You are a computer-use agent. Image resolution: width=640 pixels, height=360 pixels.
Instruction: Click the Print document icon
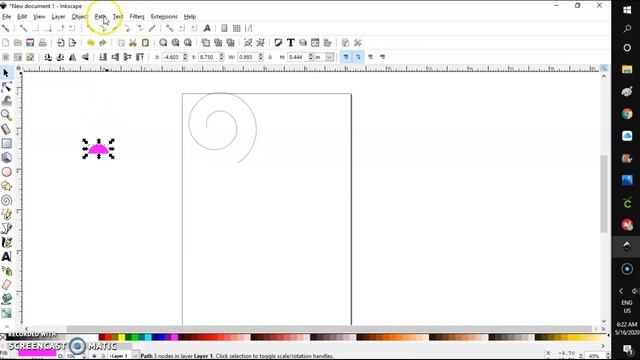(42, 42)
